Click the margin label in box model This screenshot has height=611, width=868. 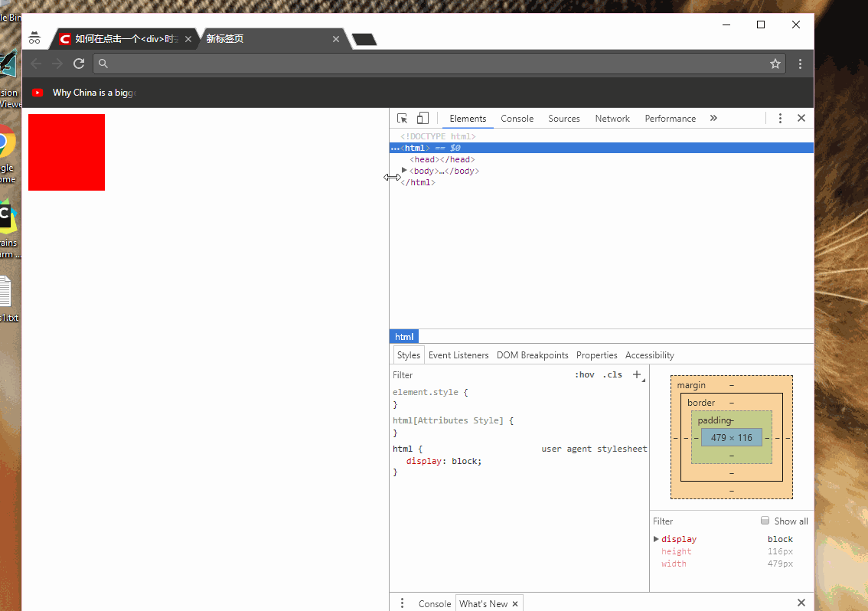[691, 385]
